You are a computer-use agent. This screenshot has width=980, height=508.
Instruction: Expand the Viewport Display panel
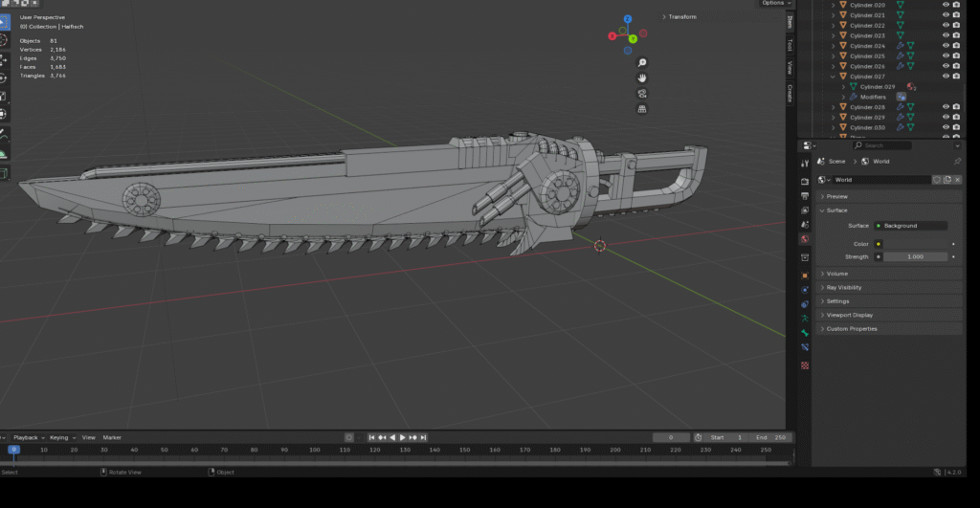click(x=849, y=315)
